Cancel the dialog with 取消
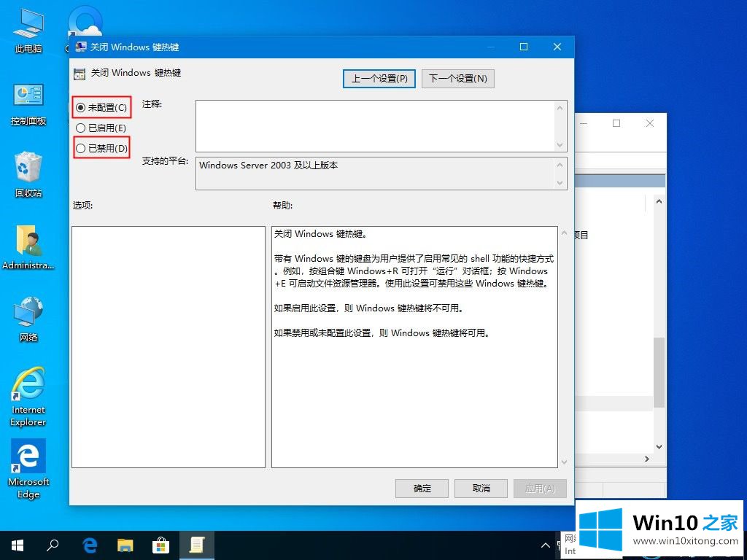This screenshot has height=560, width=747. click(481, 488)
